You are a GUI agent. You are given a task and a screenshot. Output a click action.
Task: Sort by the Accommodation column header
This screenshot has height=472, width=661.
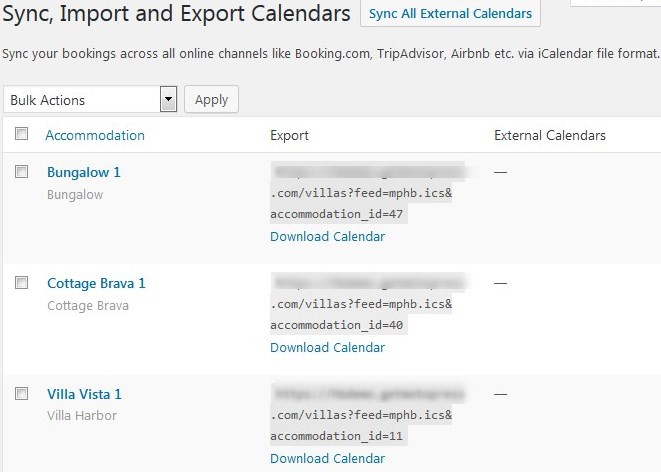point(95,135)
